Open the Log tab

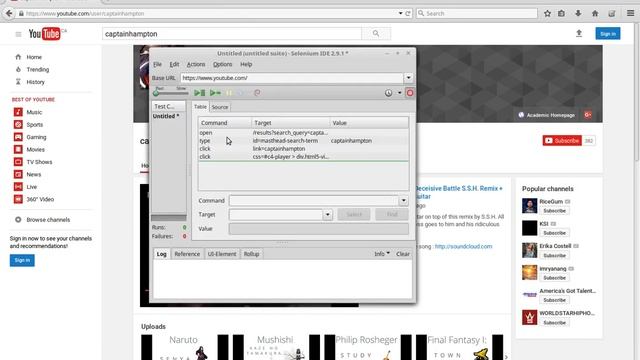(x=162, y=254)
